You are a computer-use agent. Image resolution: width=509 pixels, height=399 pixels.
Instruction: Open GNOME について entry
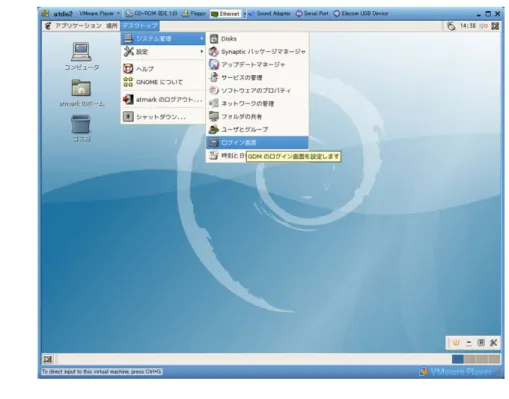[x=163, y=82]
